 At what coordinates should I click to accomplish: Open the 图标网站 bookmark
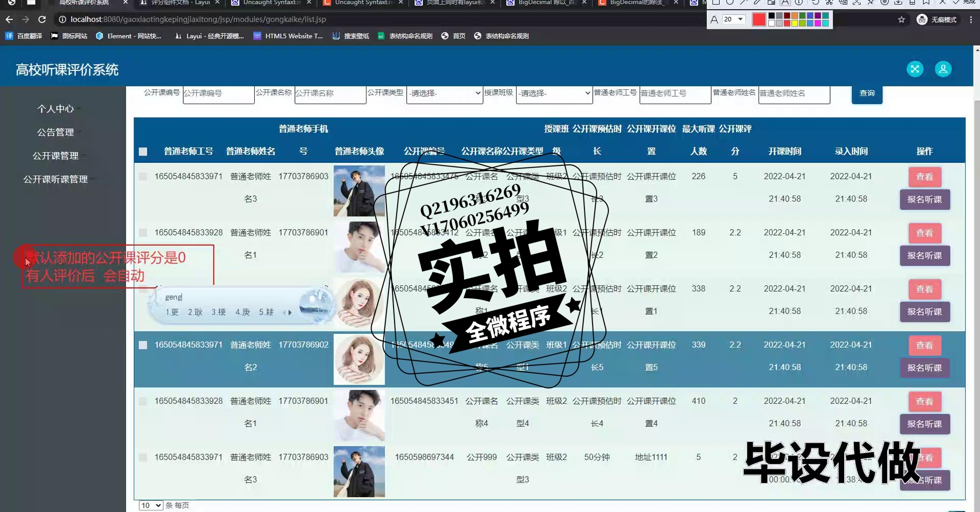[69, 36]
